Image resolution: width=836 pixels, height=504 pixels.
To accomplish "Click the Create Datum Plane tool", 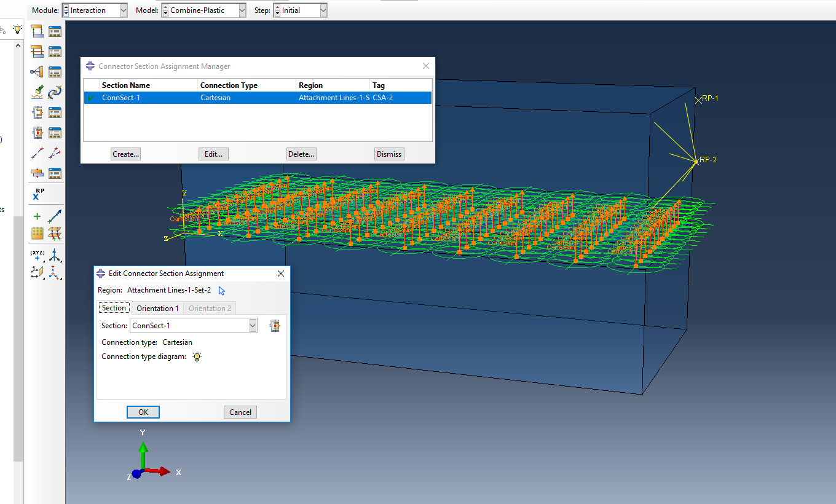I will pos(37,272).
